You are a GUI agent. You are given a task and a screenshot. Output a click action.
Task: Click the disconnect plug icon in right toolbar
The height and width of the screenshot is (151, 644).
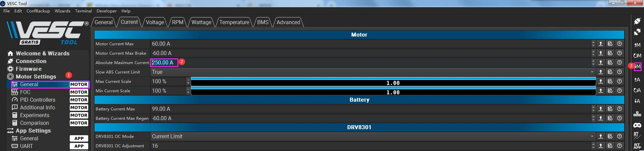point(637,32)
